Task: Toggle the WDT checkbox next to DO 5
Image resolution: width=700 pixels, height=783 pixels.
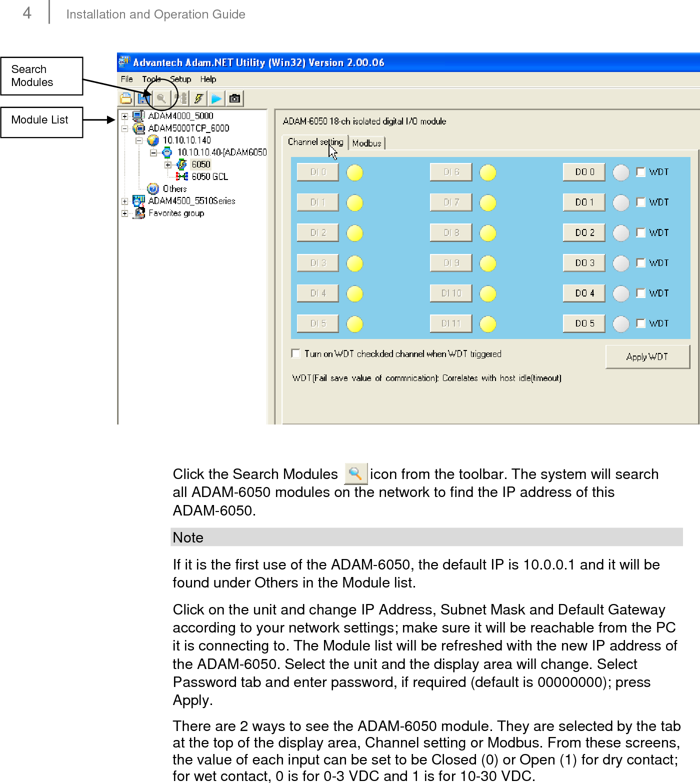Action: click(x=641, y=323)
